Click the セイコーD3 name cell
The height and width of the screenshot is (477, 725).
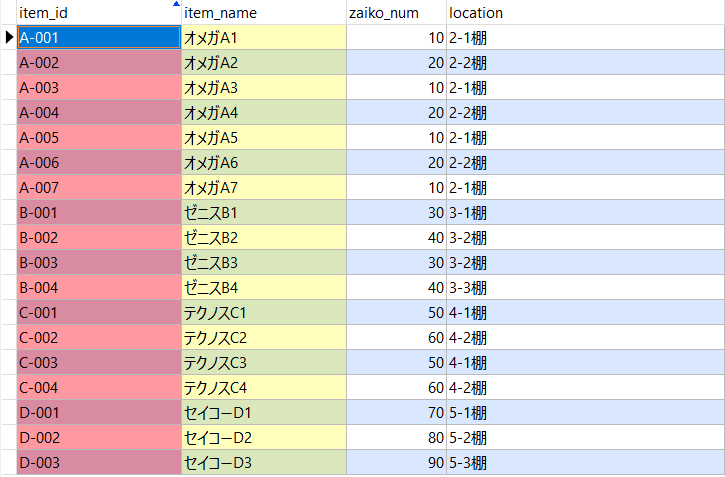(264, 462)
